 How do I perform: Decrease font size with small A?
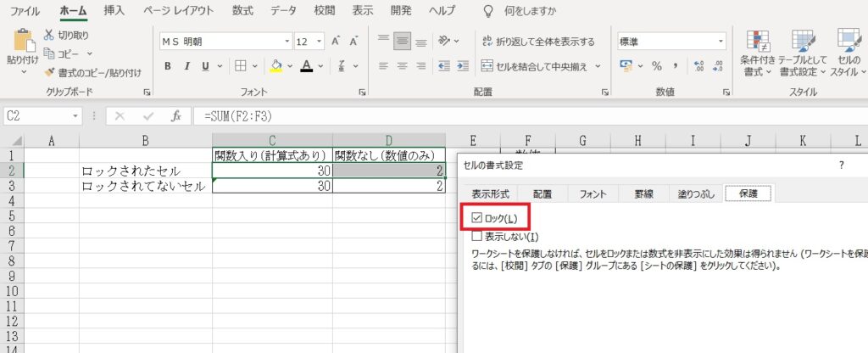[353, 42]
